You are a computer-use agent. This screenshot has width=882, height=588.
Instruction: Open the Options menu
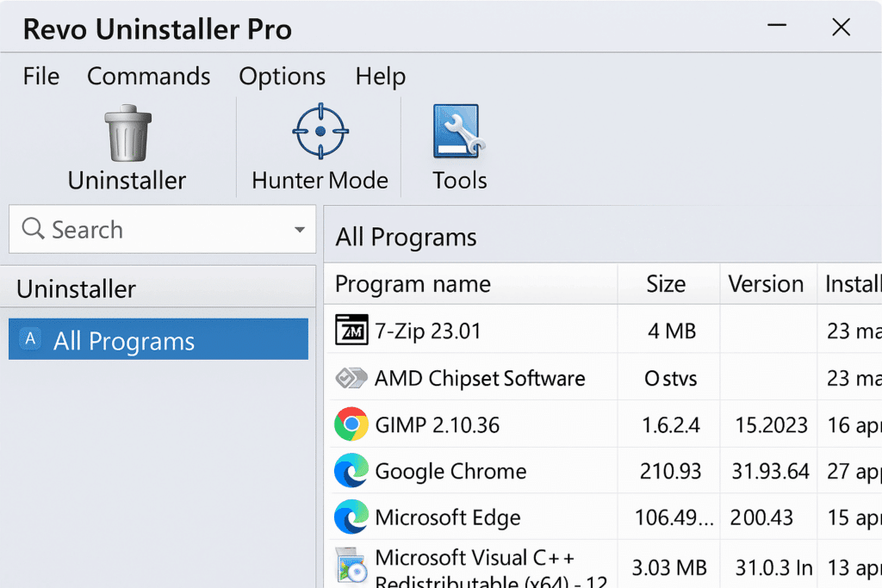(282, 76)
